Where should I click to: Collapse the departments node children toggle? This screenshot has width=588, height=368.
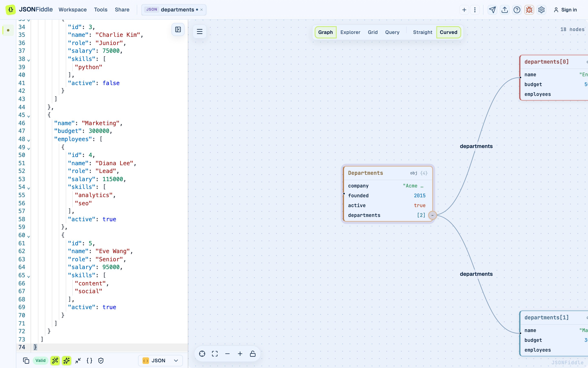point(432,215)
